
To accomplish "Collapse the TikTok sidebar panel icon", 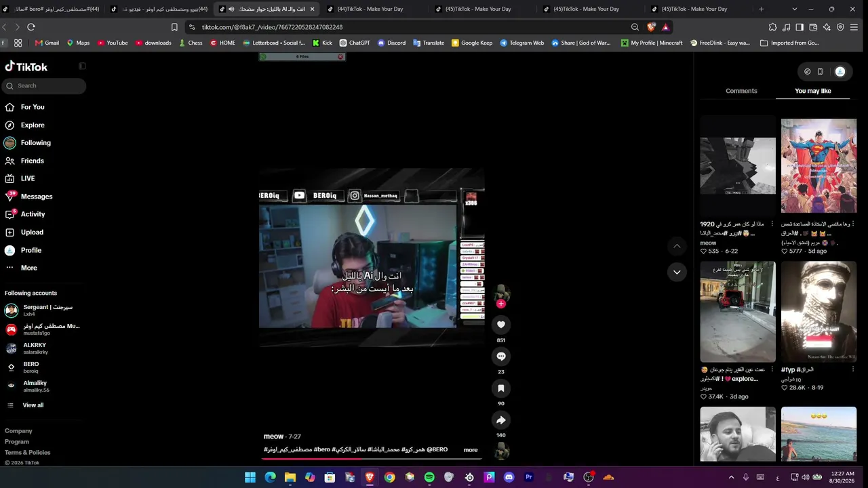I will pos(82,66).
